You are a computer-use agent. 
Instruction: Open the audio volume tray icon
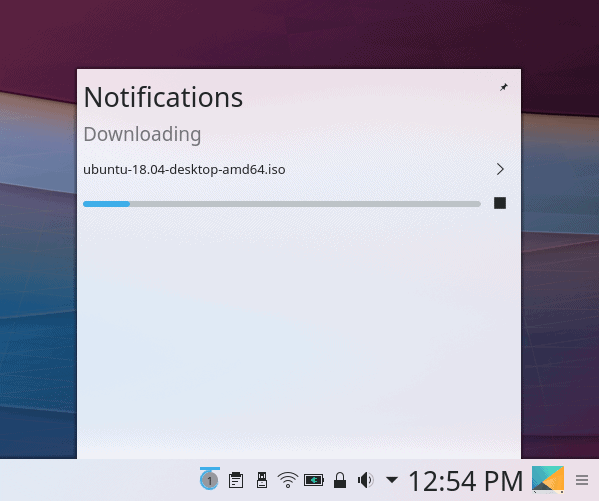[x=366, y=480]
